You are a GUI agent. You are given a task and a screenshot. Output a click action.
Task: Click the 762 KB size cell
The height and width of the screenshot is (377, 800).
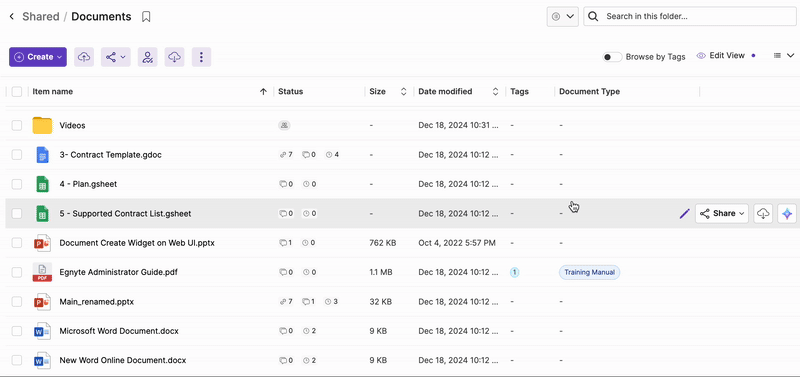(383, 243)
